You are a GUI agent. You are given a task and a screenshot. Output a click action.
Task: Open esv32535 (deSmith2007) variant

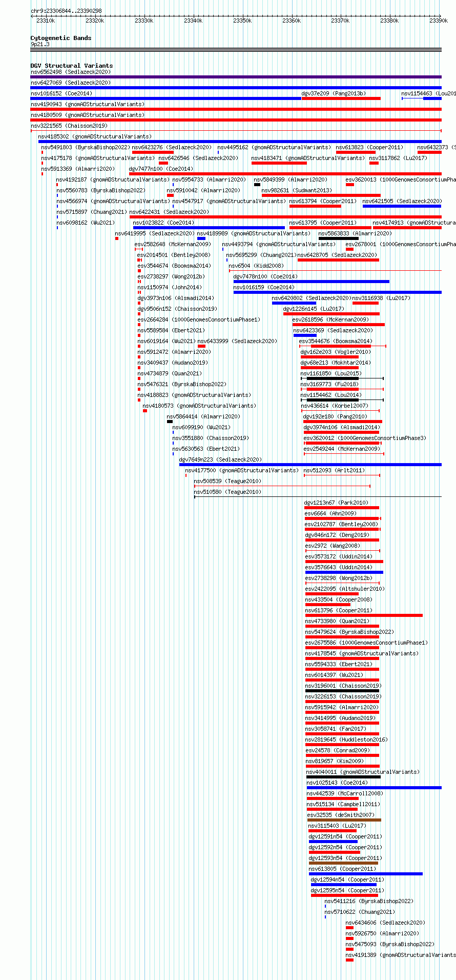point(341,815)
